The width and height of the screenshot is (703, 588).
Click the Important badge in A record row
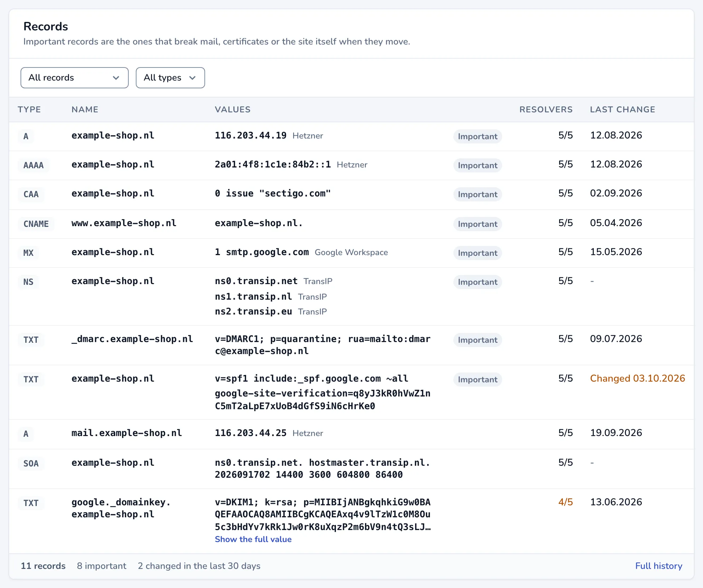pos(477,136)
